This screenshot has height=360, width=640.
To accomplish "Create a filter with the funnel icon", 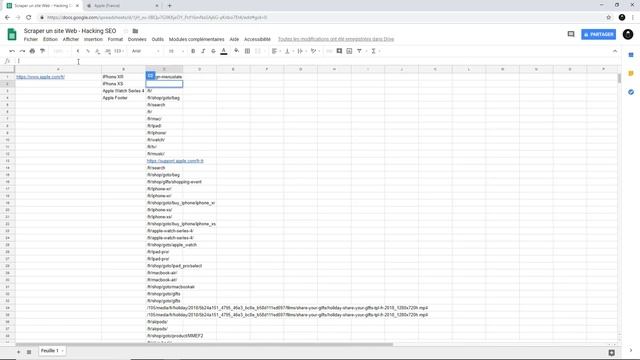I will click(x=360, y=51).
